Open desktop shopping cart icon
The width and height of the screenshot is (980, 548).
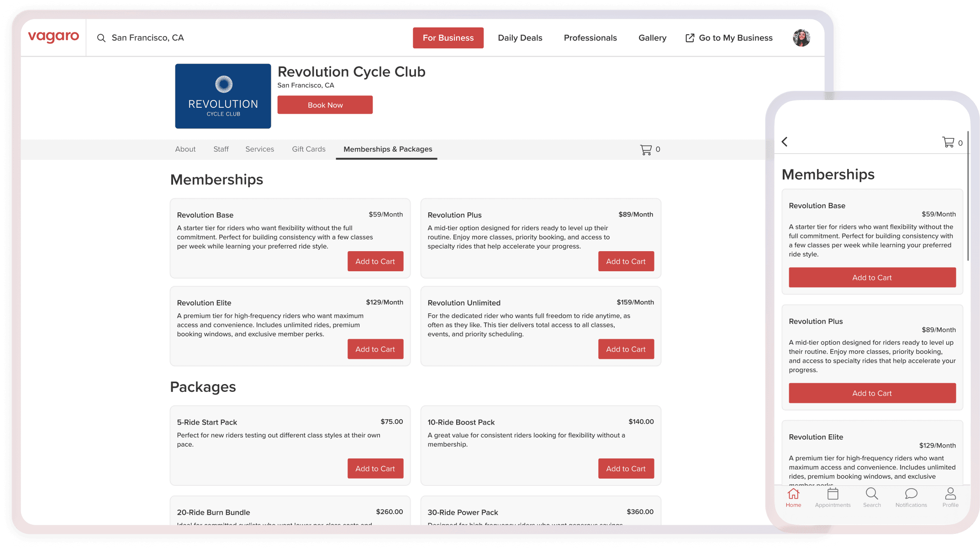tap(646, 149)
